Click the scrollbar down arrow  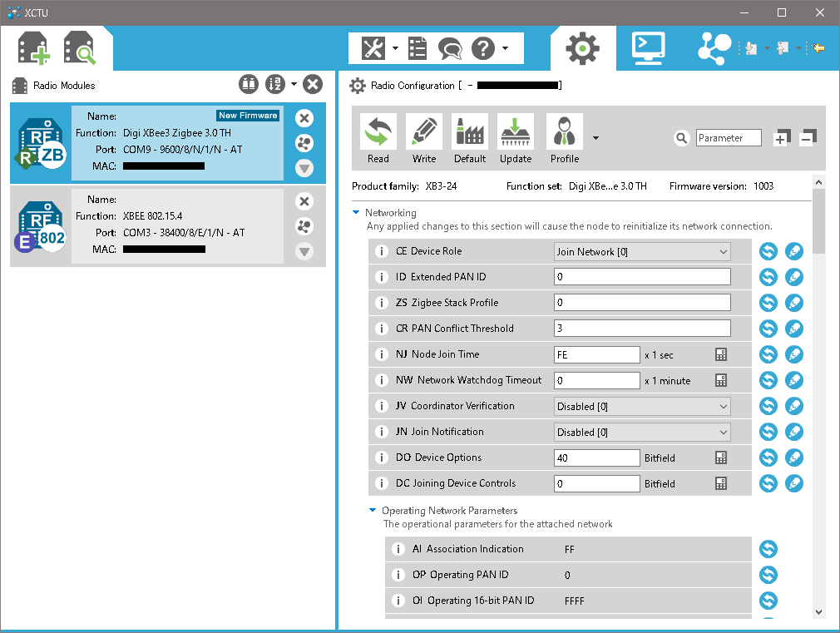point(818,611)
